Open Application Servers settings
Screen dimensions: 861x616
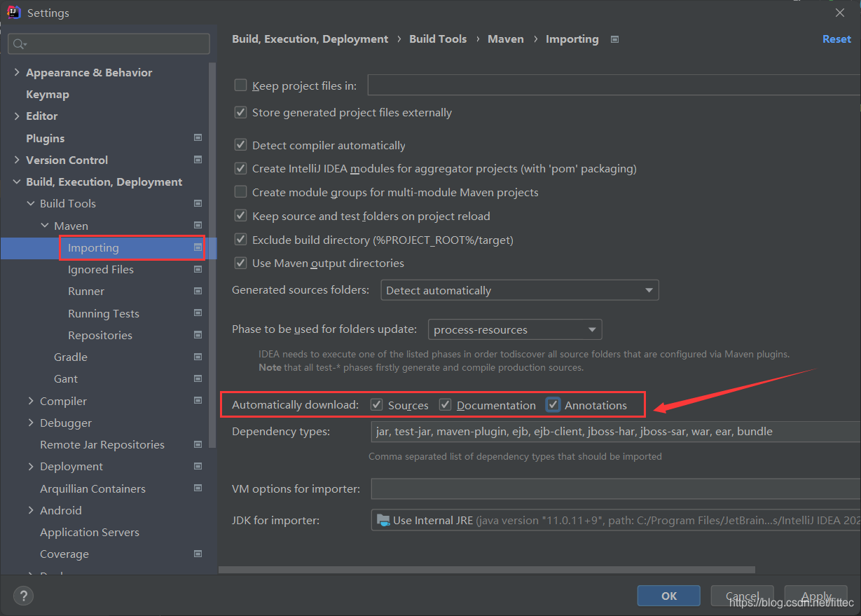(x=90, y=532)
